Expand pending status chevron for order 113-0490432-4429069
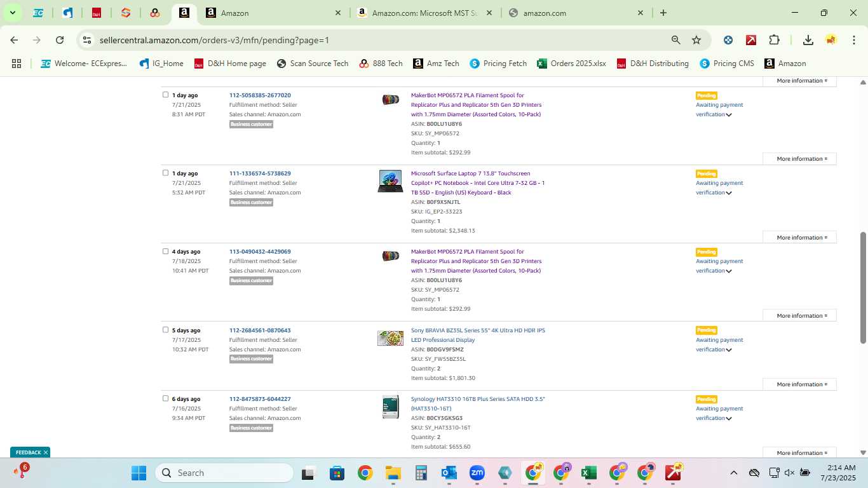Viewport: 868px width, 488px height. (x=729, y=271)
